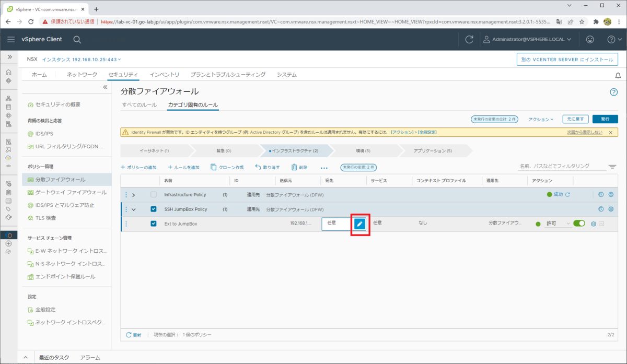
Task: Open the three-dots menu for SSH JumpBox Policy
Action: tap(126, 209)
